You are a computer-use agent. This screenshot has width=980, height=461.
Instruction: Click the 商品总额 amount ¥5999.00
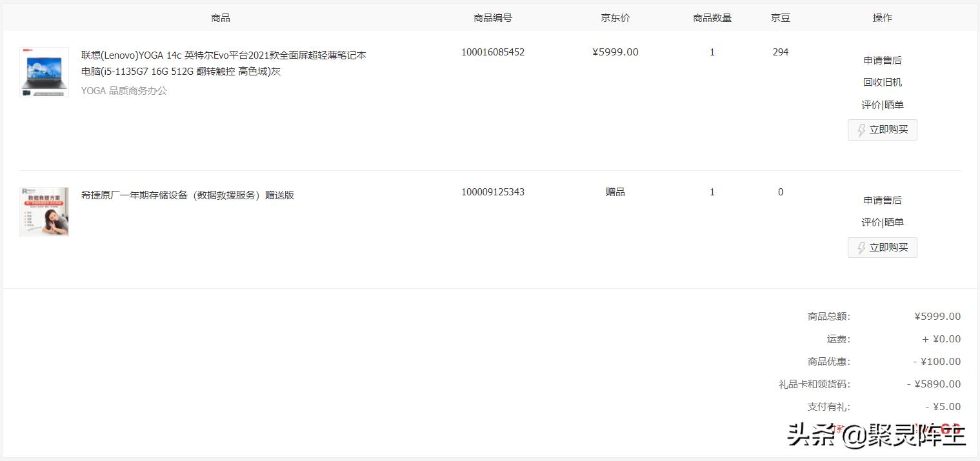(936, 316)
